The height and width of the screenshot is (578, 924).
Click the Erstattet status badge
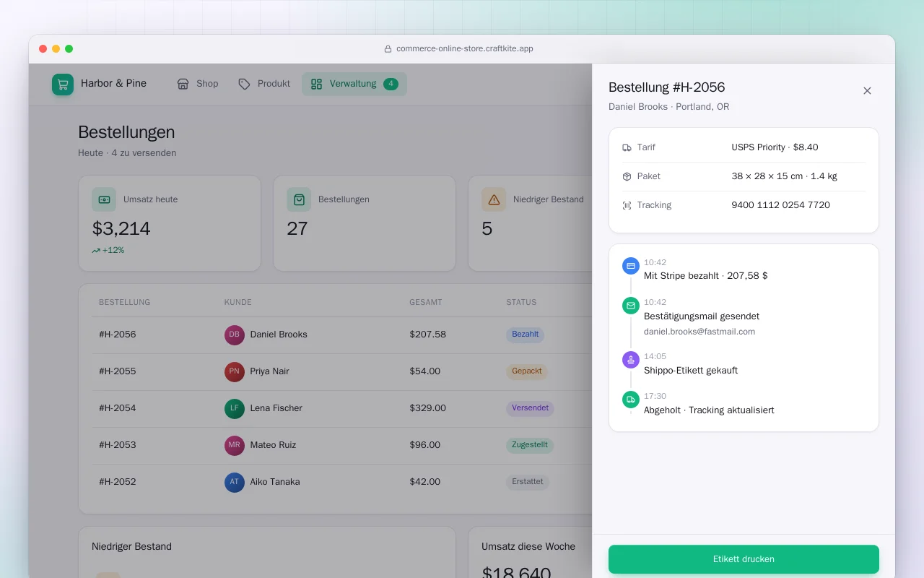[x=528, y=482]
